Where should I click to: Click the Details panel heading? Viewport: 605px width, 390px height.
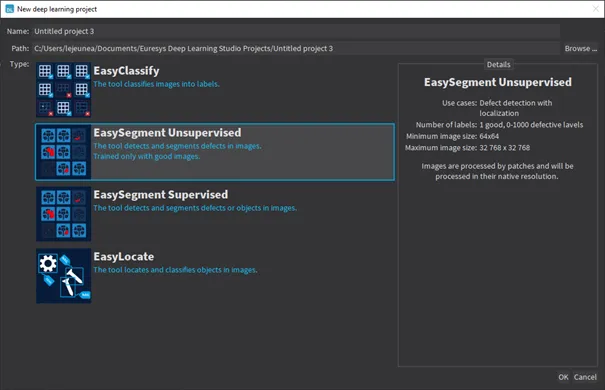click(x=498, y=64)
